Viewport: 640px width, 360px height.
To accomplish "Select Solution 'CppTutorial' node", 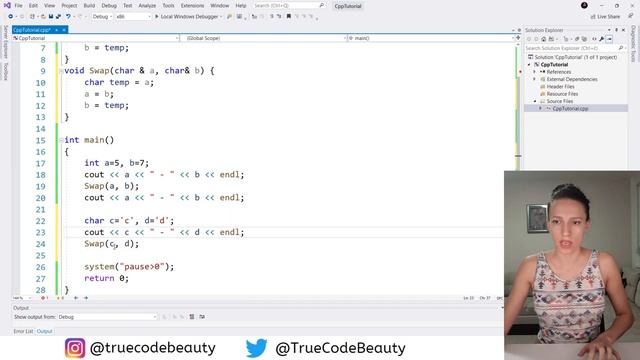I will 572,57.
